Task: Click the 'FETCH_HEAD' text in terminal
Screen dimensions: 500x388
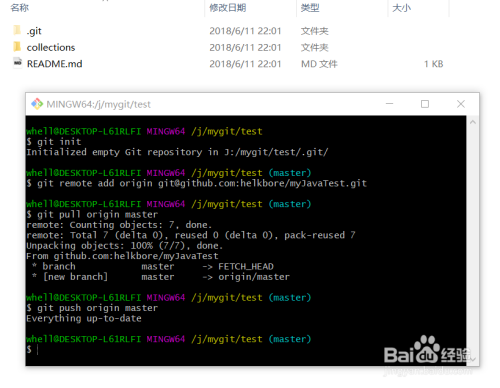Action: 246,266
